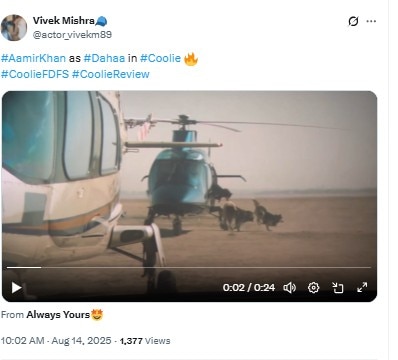The width and height of the screenshot is (398, 360).
Task: Open the #CoolieReview hashtag
Action: tap(111, 74)
